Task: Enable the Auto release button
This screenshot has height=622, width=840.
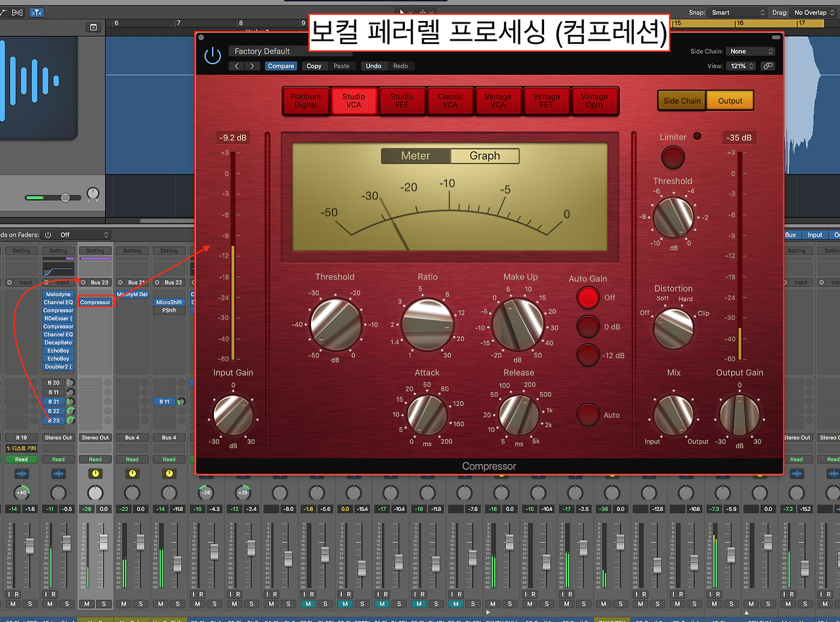Action: point(588,415)
